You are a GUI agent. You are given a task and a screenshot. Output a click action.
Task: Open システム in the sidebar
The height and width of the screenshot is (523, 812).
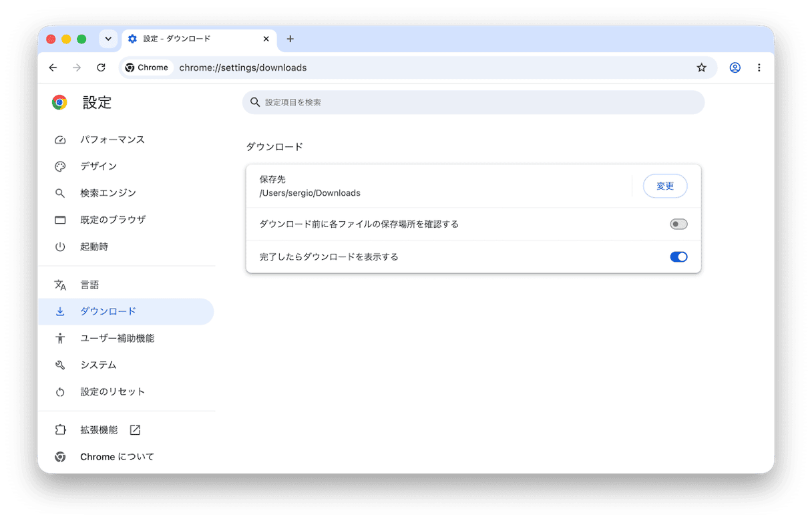click(126, 365)
